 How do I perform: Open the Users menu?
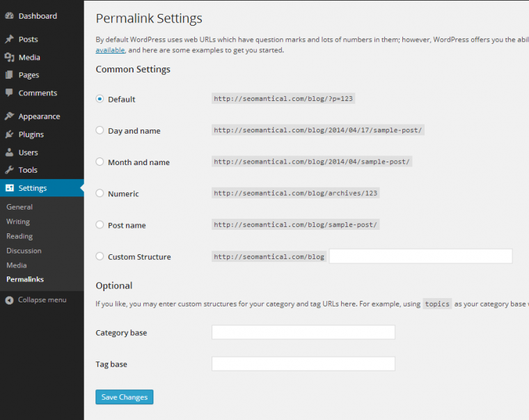pyautogui.click(x=28, y=153)
